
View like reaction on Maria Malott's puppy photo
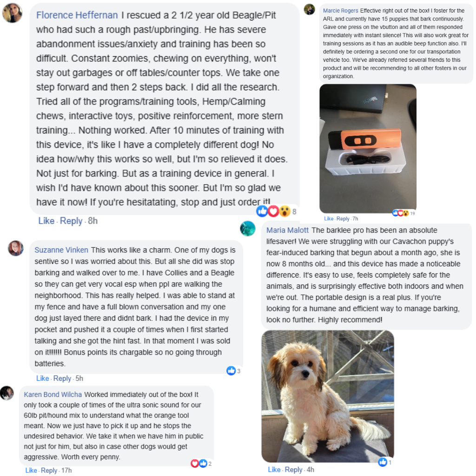384,463
